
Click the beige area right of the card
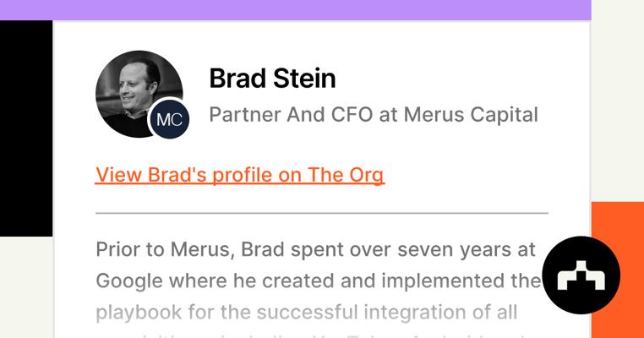(x=617, y=101)
